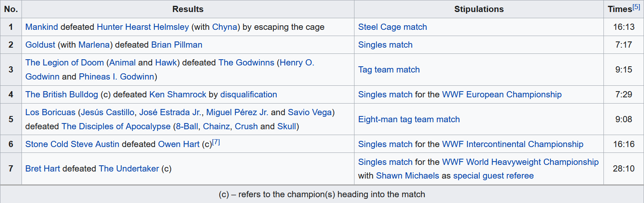Image resolution: width=644 pixels, height=203 pixels.
Task: Open the Brian Pillman link
Action: point(177,45)
